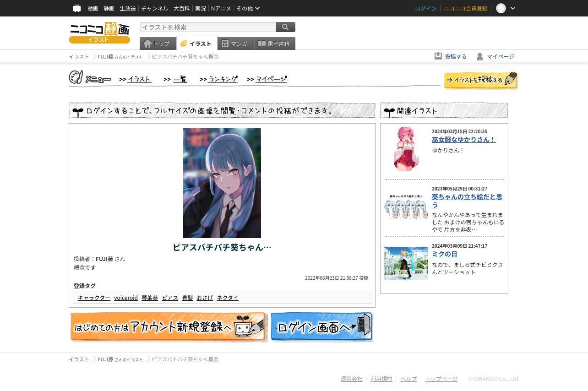Click the トップページ footer link
The width and height of the screenshot is (588, 391).
(x=441, y=379)
